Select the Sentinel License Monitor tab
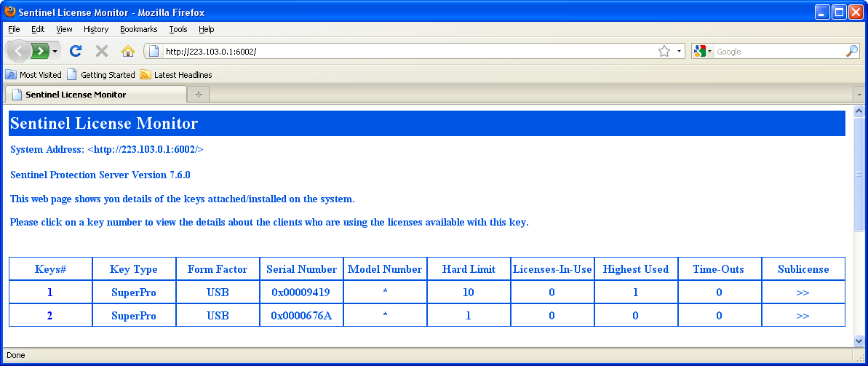868x366 pixels. coord(96,95)
